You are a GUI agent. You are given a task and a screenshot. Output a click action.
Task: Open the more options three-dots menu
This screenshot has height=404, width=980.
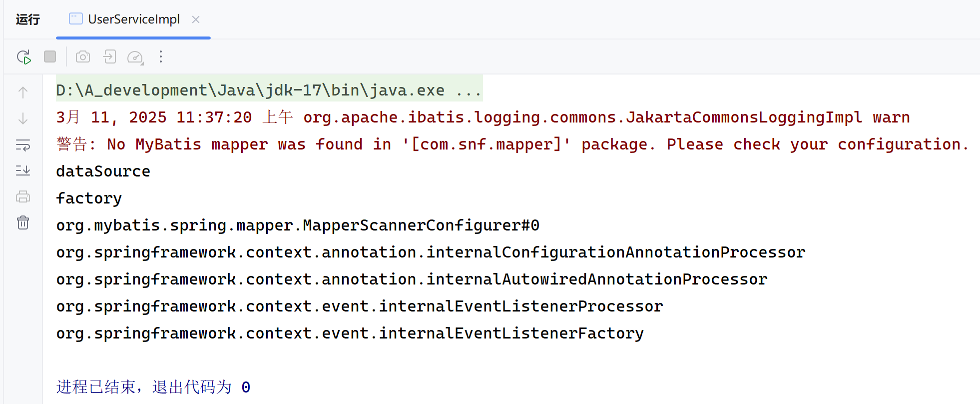(x=161, y=56)
